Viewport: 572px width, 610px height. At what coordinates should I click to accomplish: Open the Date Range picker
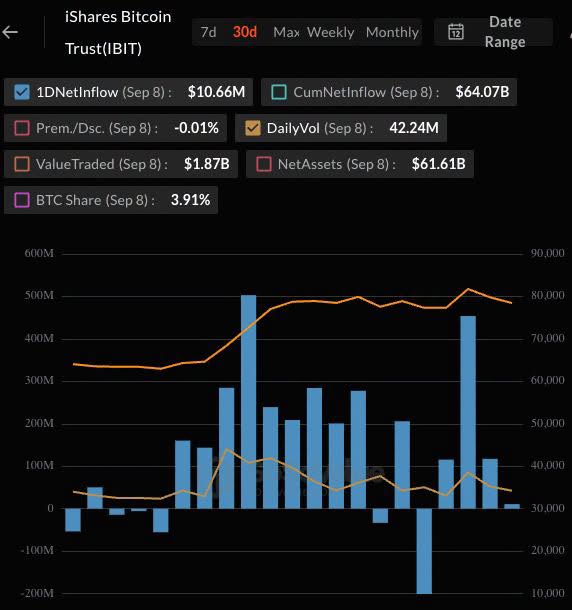[493, 32]
